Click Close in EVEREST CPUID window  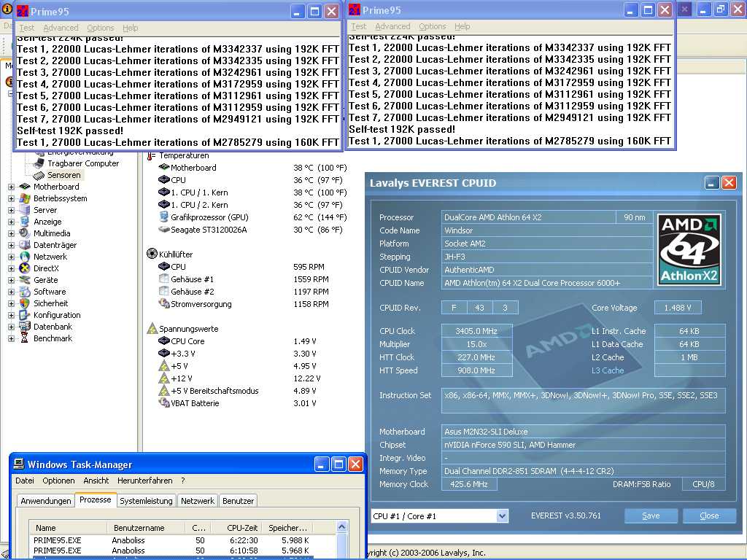709,516
